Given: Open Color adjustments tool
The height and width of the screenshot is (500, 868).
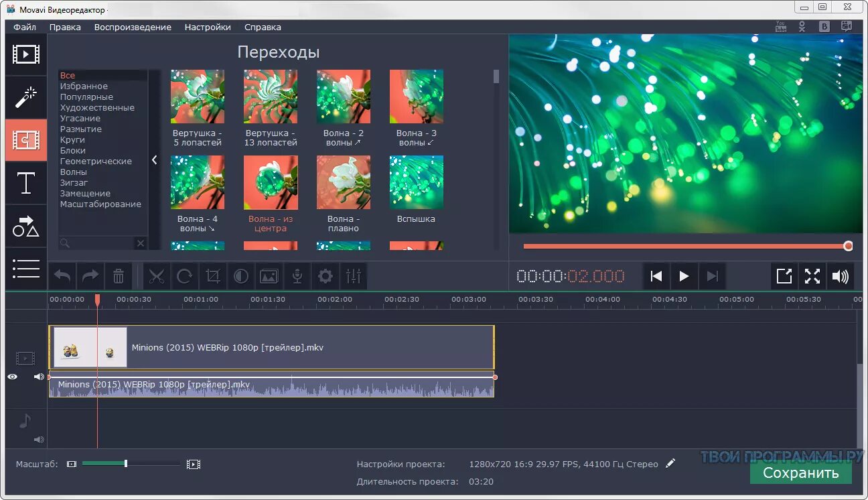Looking at the screenshot, I should [241, 275].
